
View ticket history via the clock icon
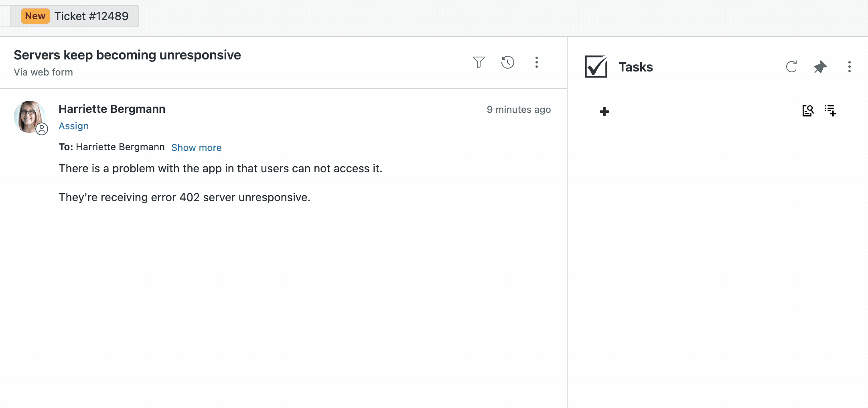[x=508, y=62]
